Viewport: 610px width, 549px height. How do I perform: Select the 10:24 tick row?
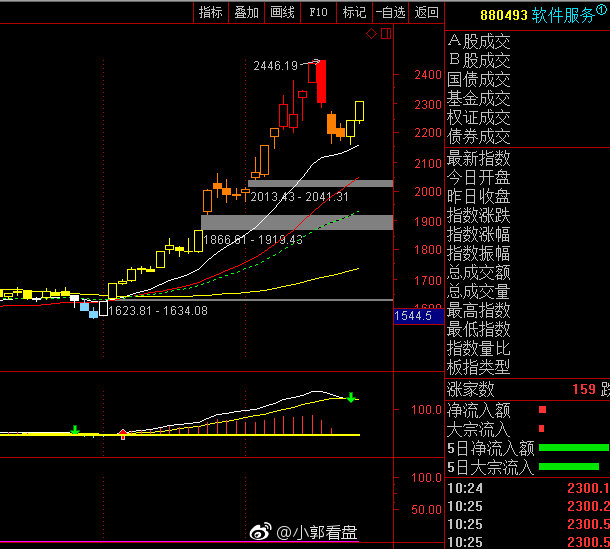(528, 488)
